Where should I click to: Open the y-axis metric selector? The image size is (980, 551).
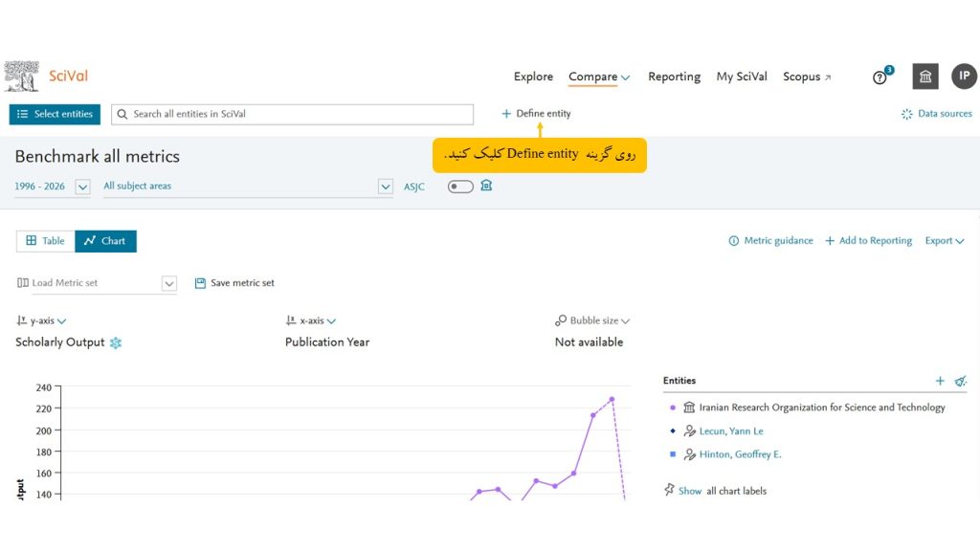[x=41, y=320]
